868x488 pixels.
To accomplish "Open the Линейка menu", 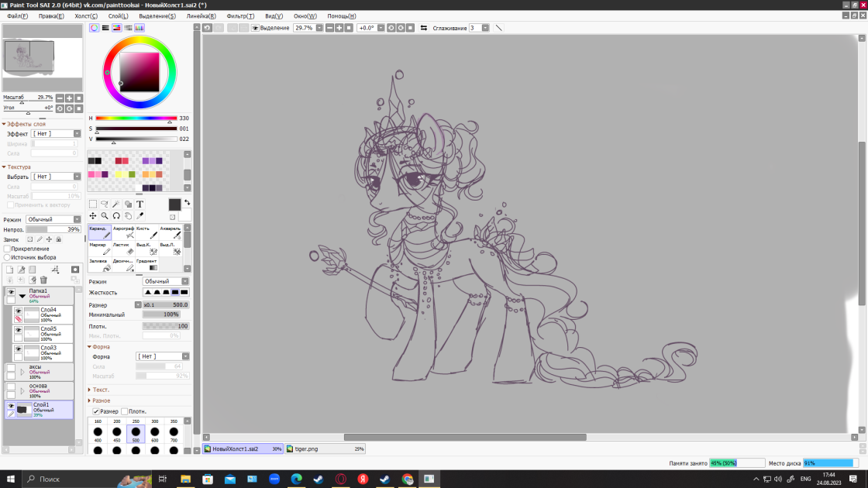I will [x=201, y=16].
